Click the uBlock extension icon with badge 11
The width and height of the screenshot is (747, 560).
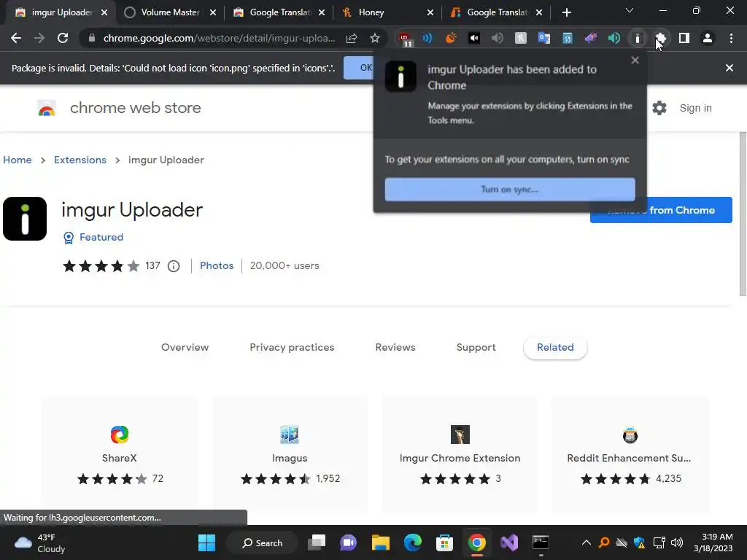405,39
